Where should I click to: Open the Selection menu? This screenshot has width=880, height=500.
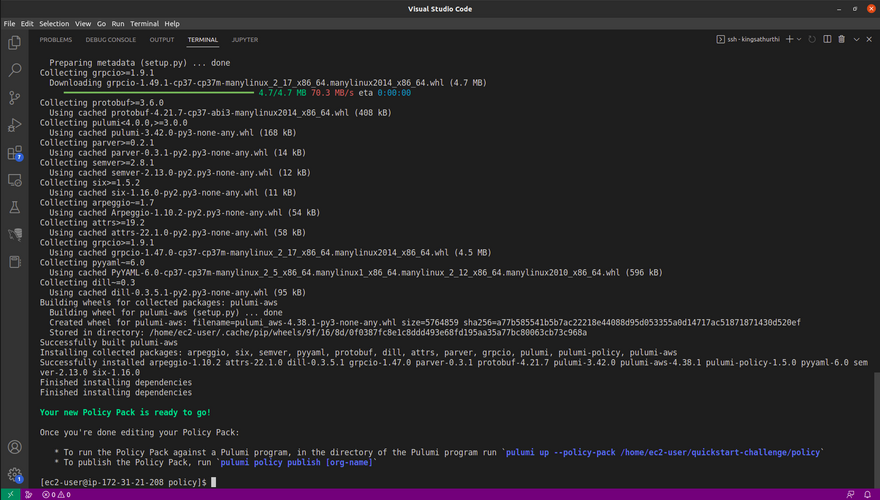tap(54, 23)
